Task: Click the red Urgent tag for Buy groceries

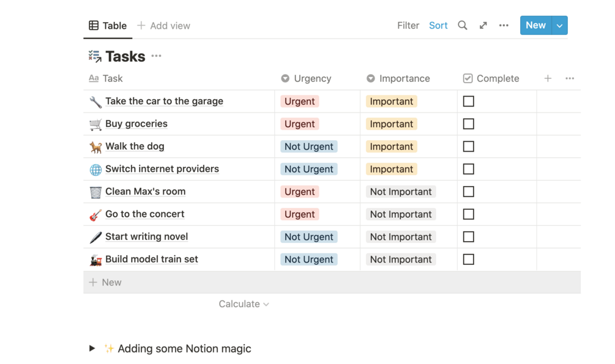Action: 299,124
